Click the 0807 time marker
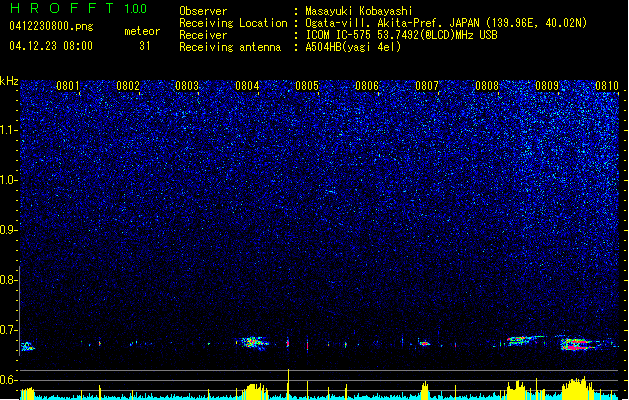 (427, 86)
